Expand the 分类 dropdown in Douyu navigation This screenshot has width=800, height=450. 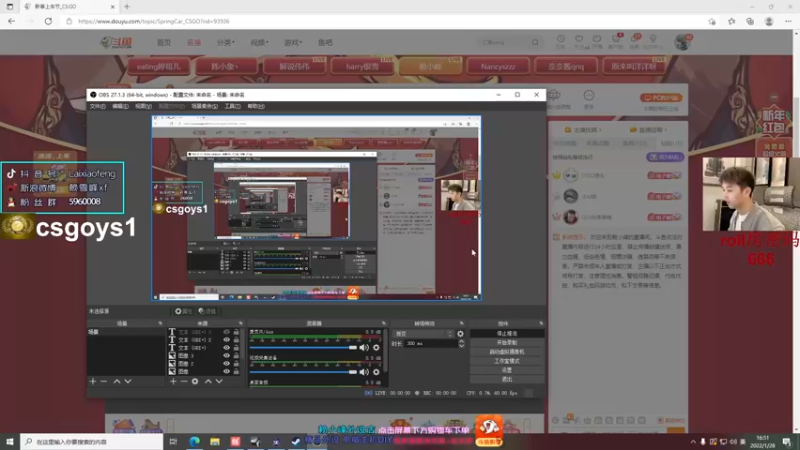pyautogui.click(x=226, y=42)
